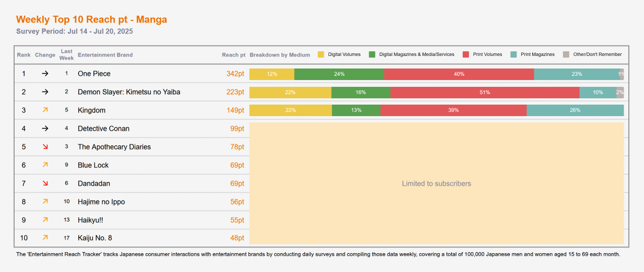
Task: Click Demon Slayer's 10% teal bar segment
Action: point(598,92)
